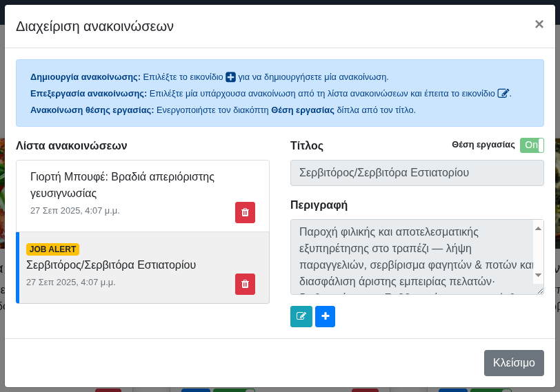Click the blue plus create announcement button
The height and width of the screenshot is (392, 560).
point(325,316)
